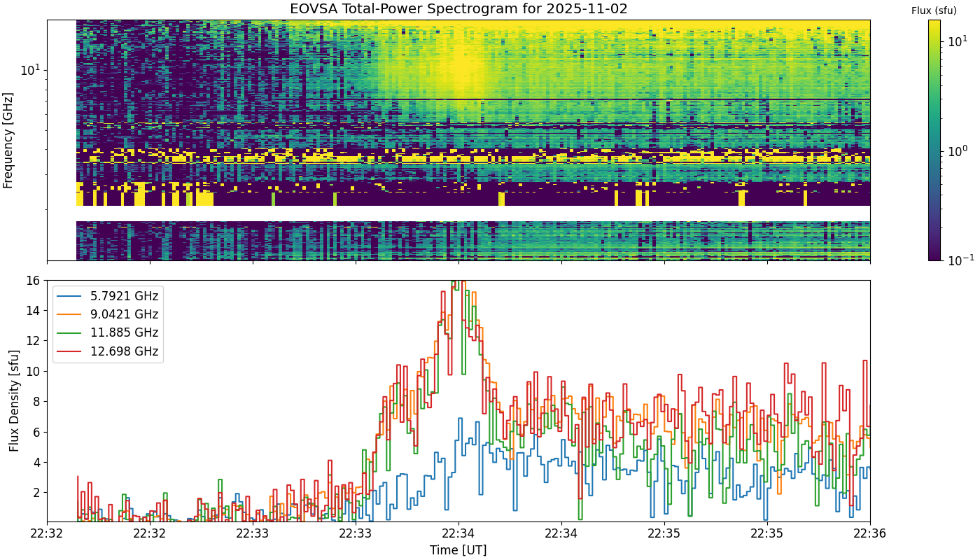Click the Flux (sfu) colorbar title
Screen dimensions: 980x560
coord(934,10)
